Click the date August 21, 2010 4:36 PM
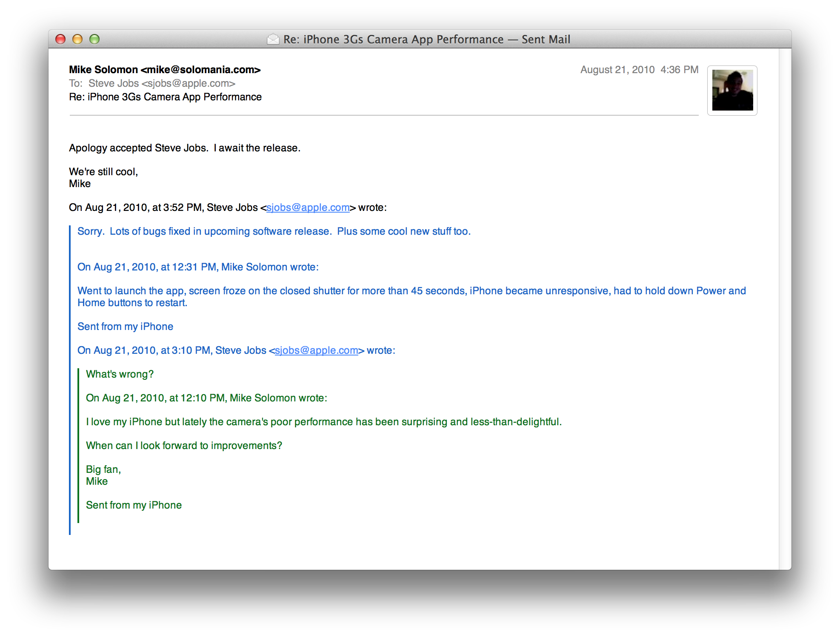840x637 pixels. (x=639, y=70)
